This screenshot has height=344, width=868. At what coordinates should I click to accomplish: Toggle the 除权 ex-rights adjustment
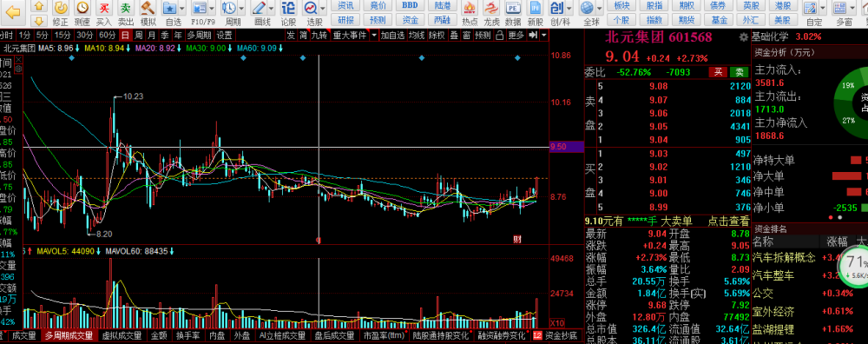tap(437, 35)
